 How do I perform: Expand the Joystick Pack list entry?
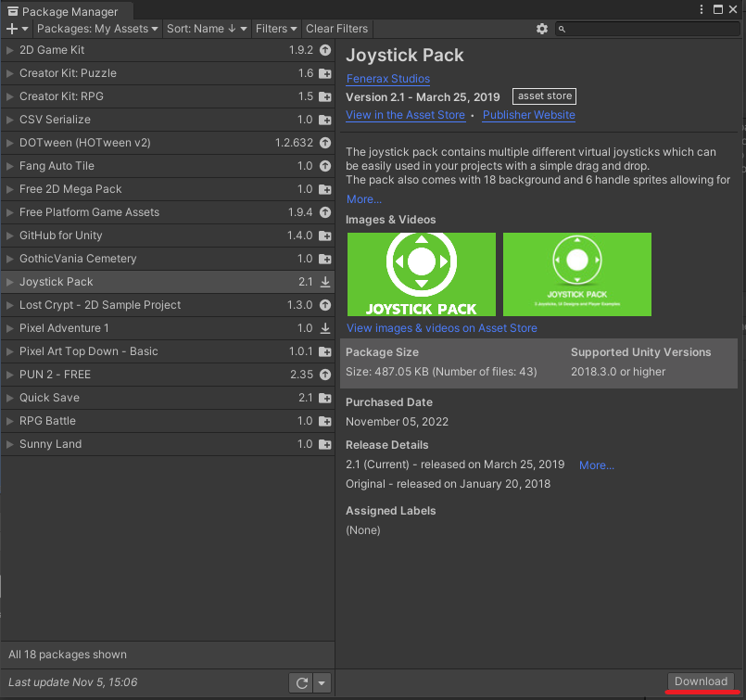[x=9, y=282]
